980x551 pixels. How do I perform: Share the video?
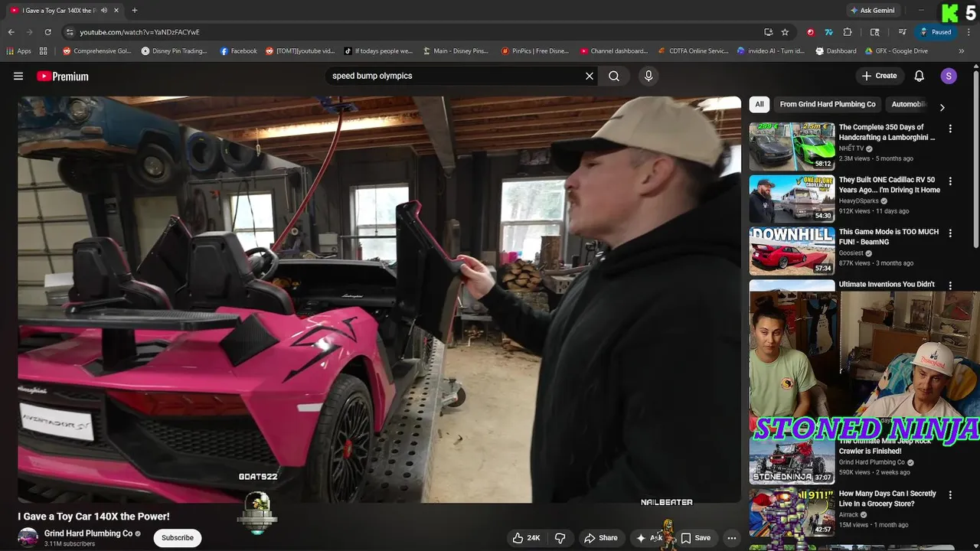pos(601,538)
